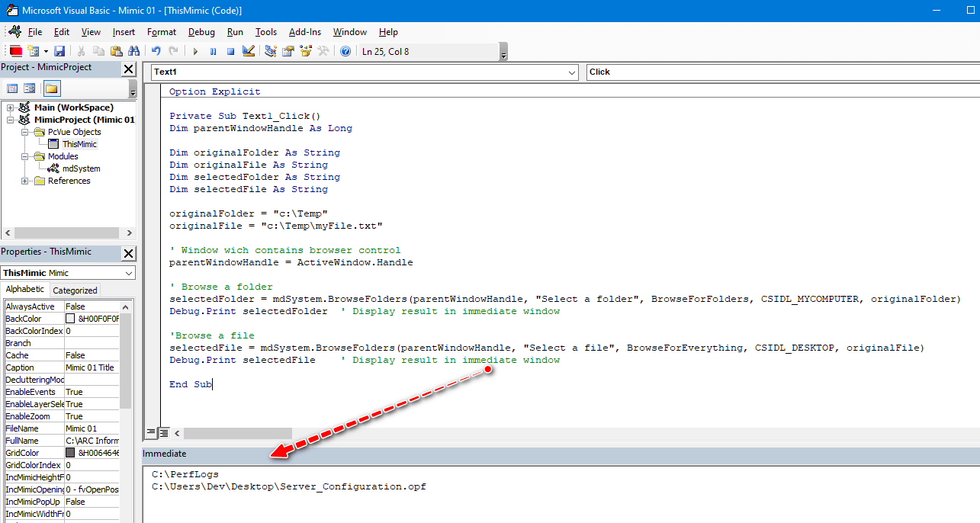Open the Insert menu

coord(124,32)
